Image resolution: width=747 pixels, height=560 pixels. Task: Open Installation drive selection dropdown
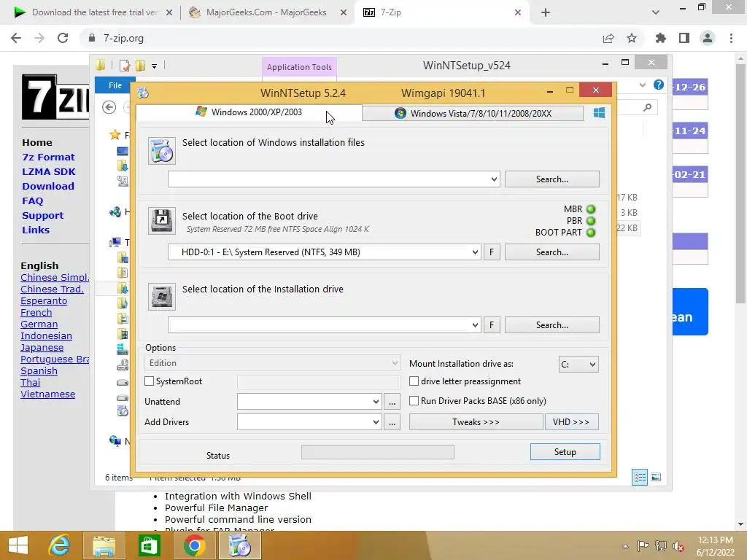pos(475,324)
